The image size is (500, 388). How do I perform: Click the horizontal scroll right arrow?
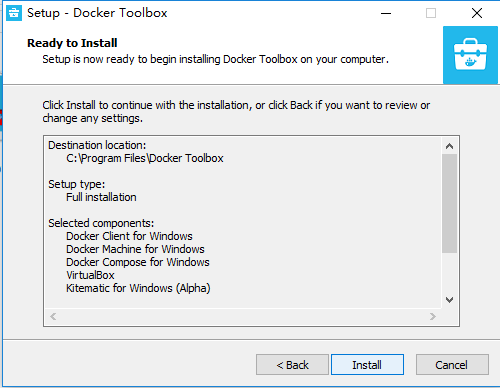pos(433,316)
